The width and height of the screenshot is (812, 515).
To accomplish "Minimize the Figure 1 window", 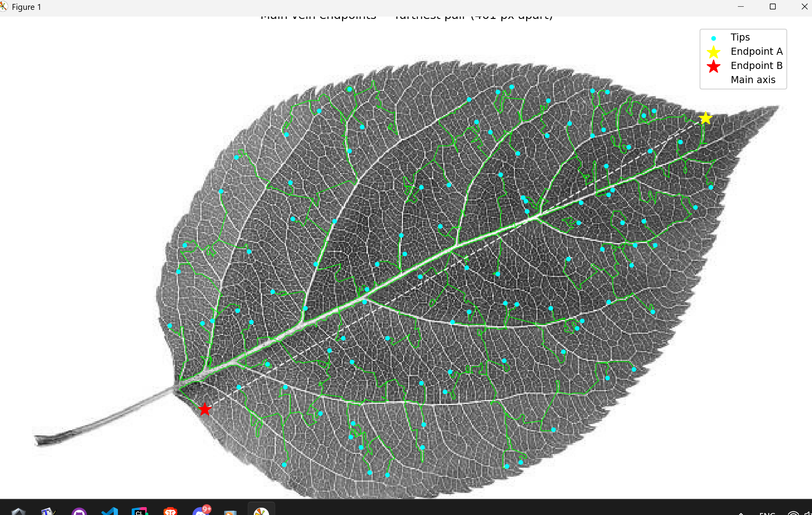I will coord(741,7).
